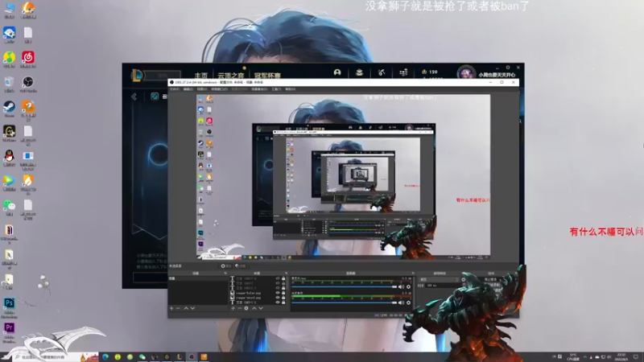This screenshot has height=362, width=644.
Task: Go back with League client arrow
Action: pyautogui.click(x=134, y=97)
